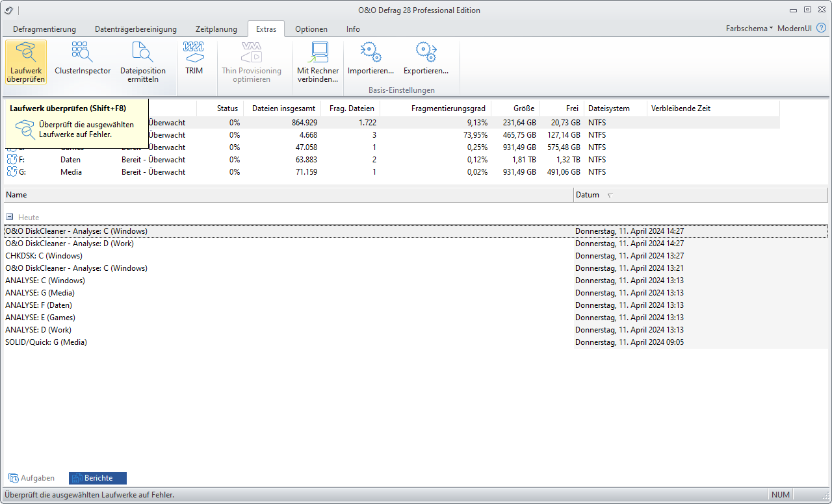Sort by Dateien insgesamt column
Viewport: 832px width, 504px height.
click(282, 108)
